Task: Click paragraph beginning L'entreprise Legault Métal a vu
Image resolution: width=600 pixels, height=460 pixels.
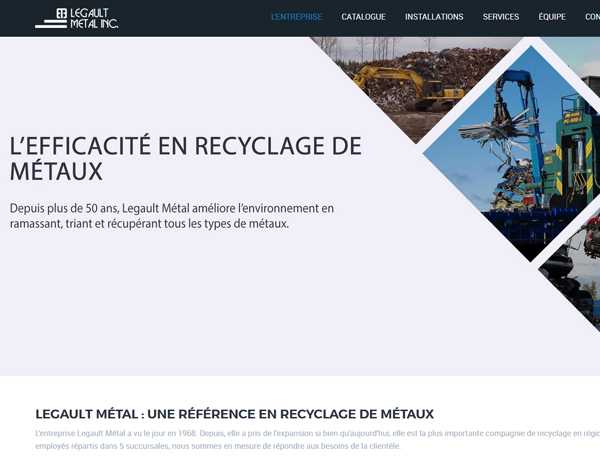Action: [x=318, y=439]
